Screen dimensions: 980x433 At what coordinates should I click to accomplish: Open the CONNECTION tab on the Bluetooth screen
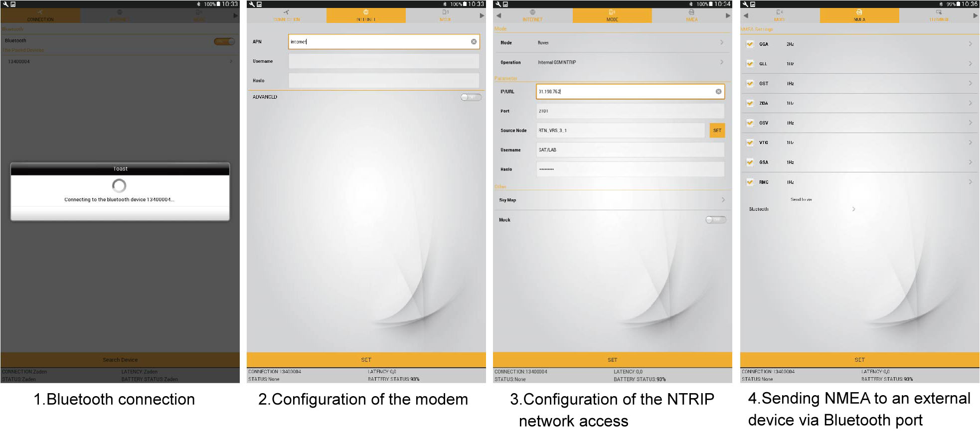click(x=40, y=15)
